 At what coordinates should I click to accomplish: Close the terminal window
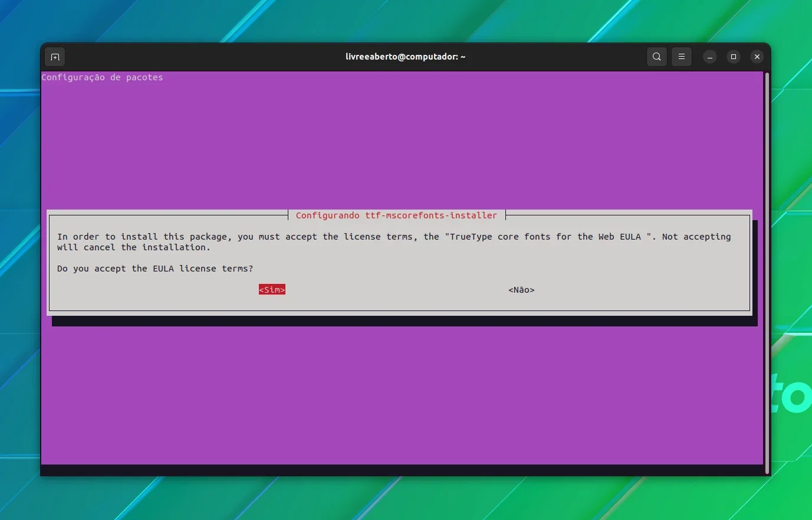click(x=757, y=57)
